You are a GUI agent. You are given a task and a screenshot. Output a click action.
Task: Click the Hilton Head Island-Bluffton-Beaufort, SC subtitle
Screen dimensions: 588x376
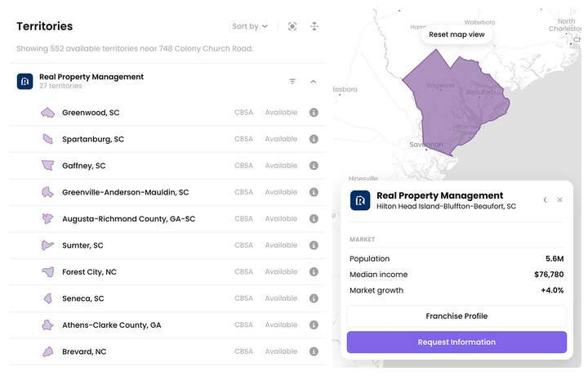tap(446, 206)
